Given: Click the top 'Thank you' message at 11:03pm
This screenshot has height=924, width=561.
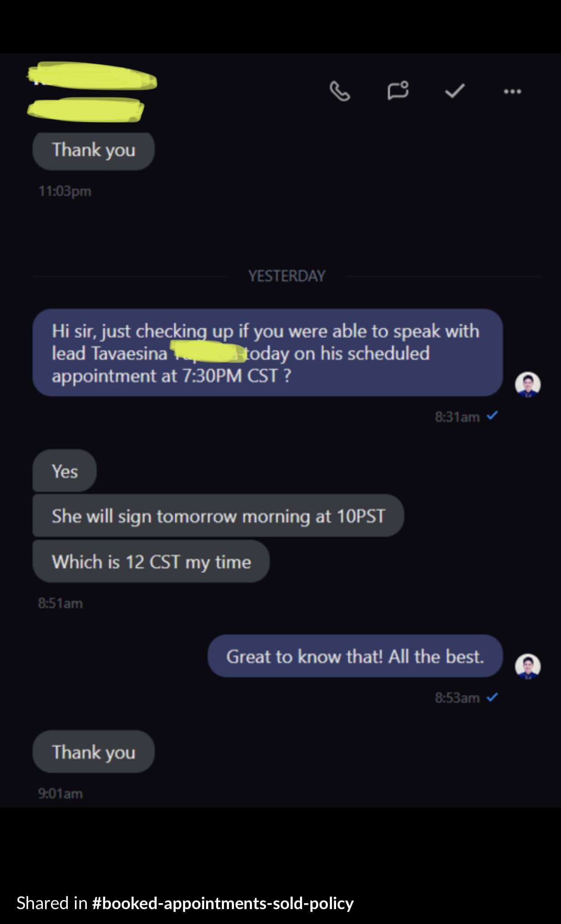Looking at the screenshot, I should tap(93, 150).
